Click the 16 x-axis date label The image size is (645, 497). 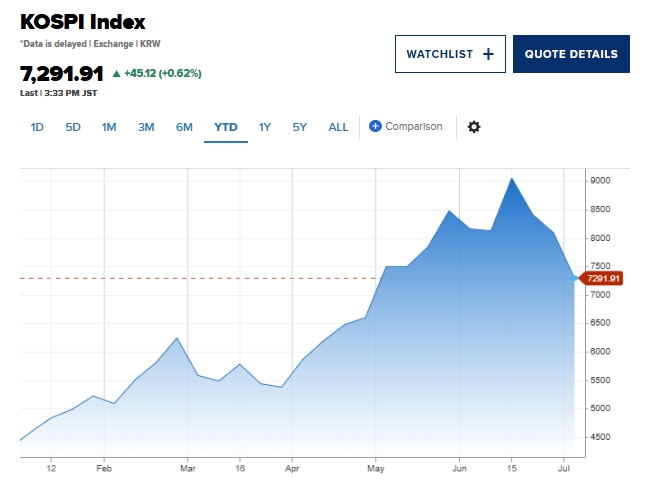[240, 469]
